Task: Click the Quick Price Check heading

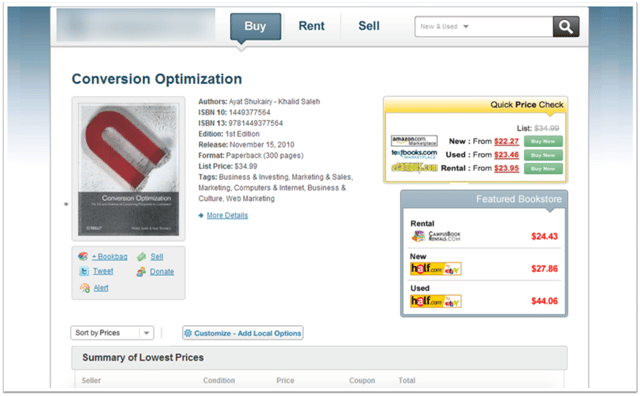Action: [527, 105]
